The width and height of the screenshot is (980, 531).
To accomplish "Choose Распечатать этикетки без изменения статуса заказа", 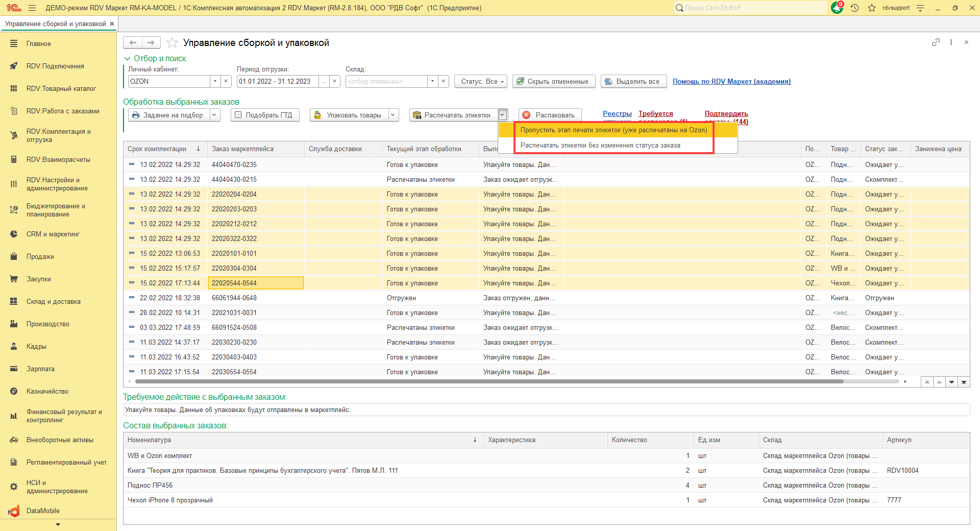I will pos(600,146).
